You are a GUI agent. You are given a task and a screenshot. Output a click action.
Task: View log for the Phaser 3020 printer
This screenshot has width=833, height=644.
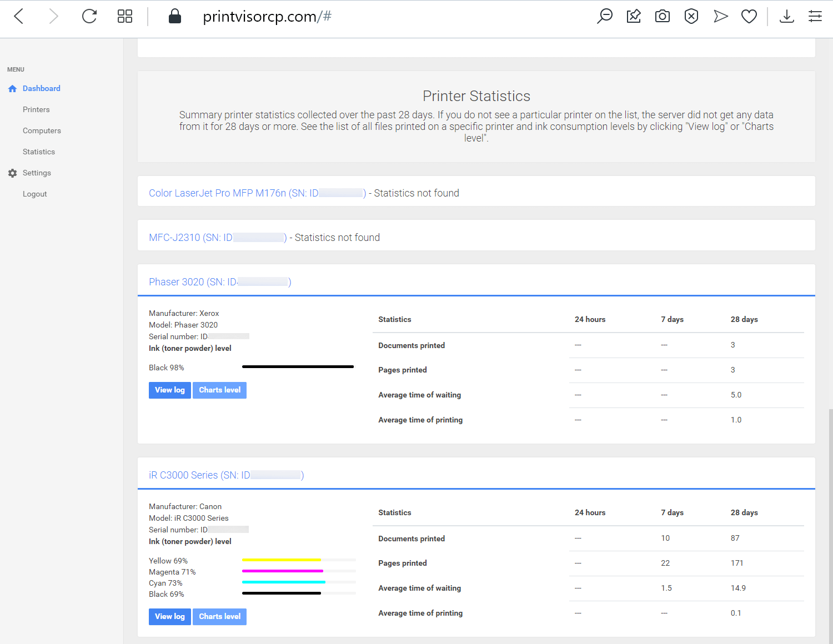pyautogui.click(x=170, y=390)
